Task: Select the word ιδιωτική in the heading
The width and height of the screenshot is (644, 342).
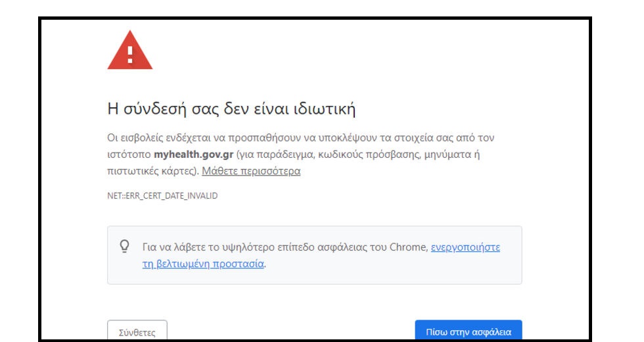Action: click(325, 109)
